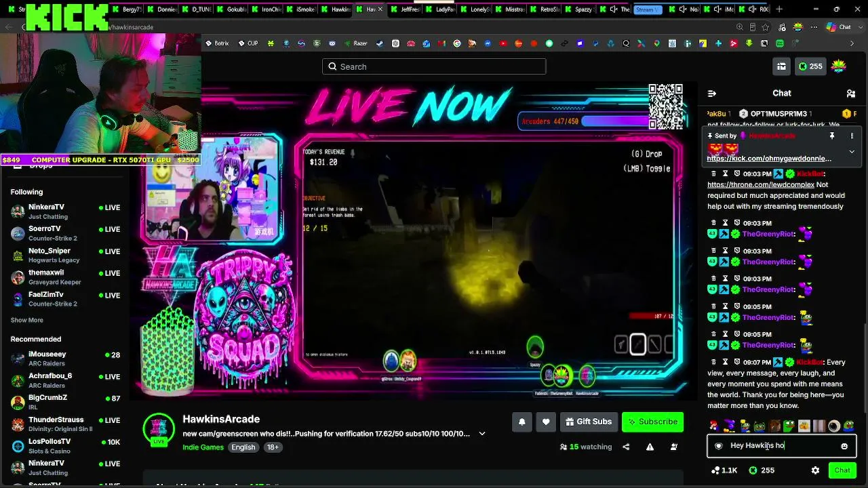Screen dimensions: 868x488
Task: Switch to the IronCh browser tab
Action: pyautogui.click(x=267, y=9)
